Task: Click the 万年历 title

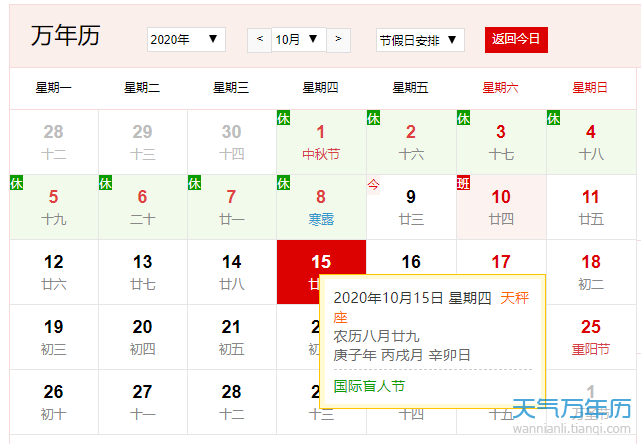Action: [66, 36]
